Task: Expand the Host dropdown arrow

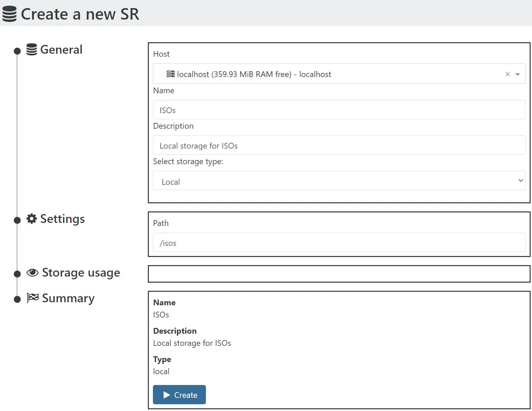Action: [x=517, y=74]
